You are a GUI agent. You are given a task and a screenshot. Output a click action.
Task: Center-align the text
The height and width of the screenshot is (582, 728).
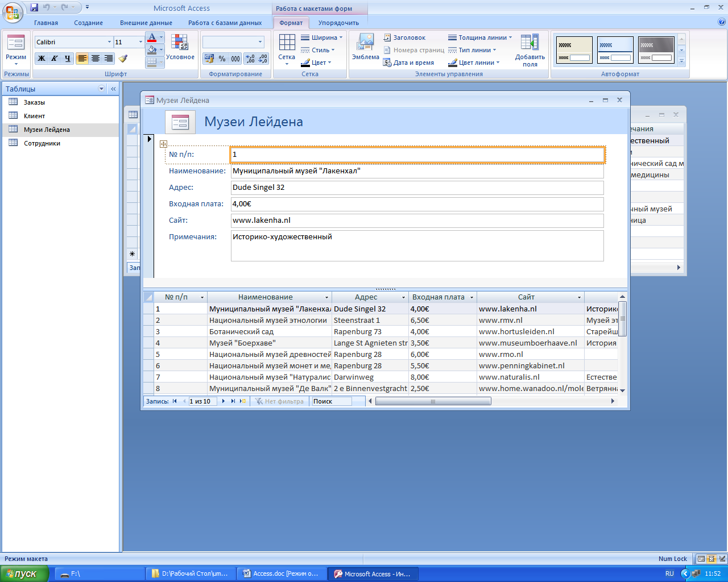(x=96, y=59)
